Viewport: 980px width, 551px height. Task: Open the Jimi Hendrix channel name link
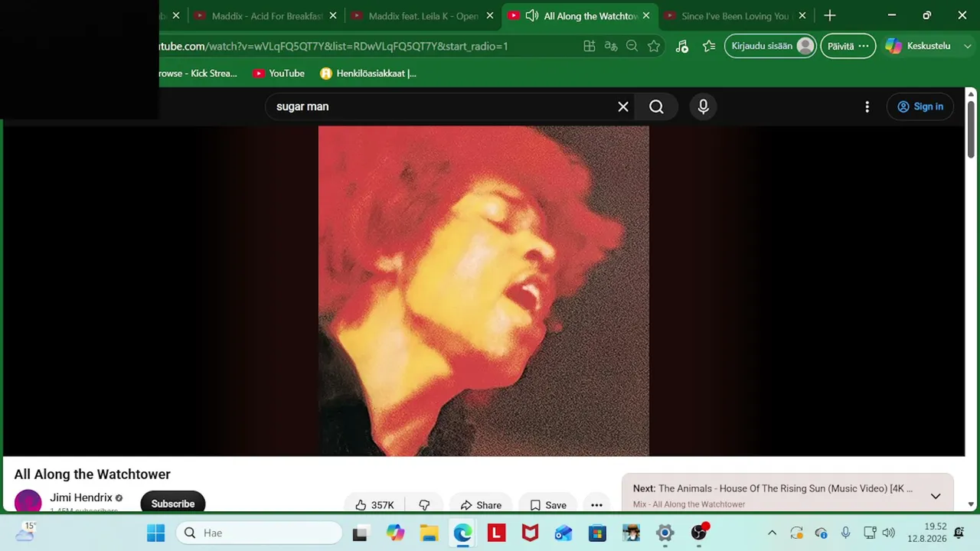(81, 497)
